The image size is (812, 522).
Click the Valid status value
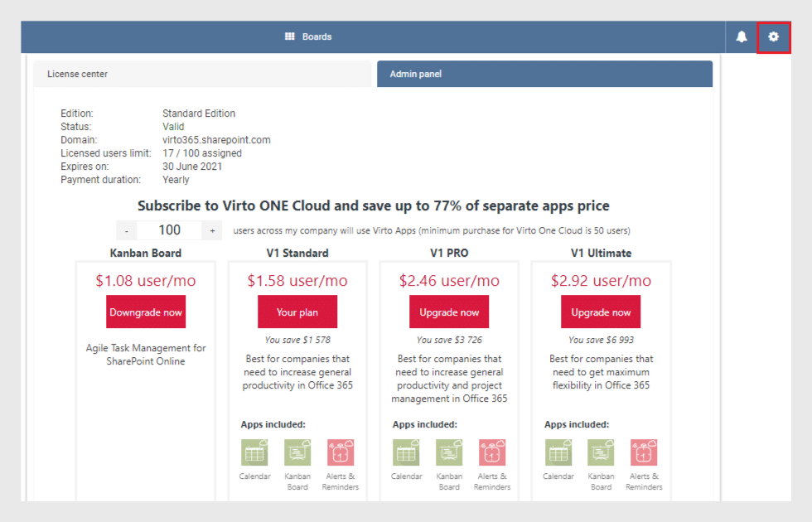coord(173,127)
